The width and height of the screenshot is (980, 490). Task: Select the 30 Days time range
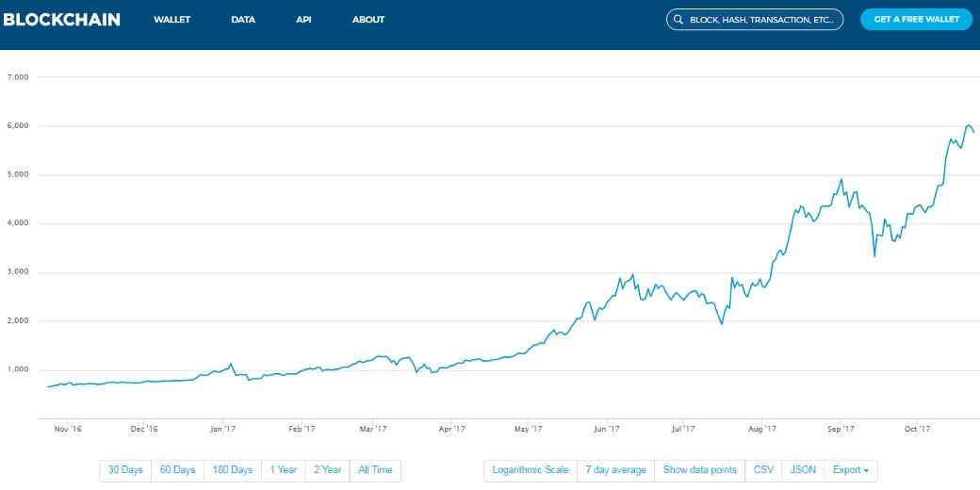125,470
